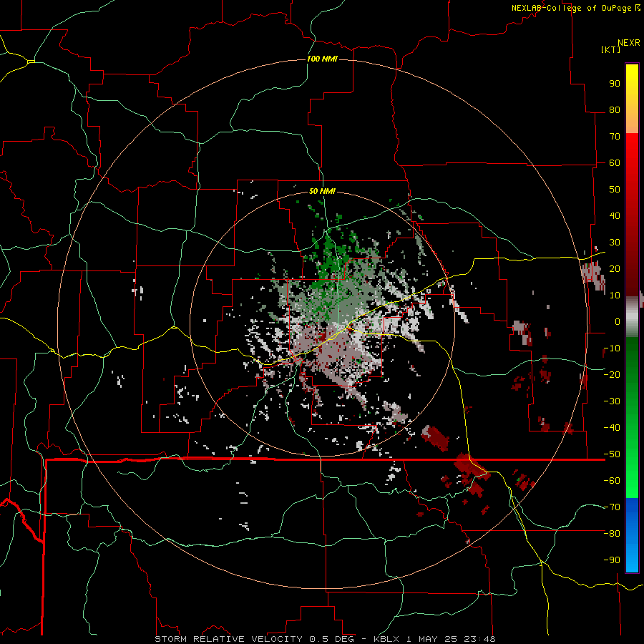The image size is (644, 644).
Task: Click the -20 value on velocity scale
Action: point(612,374)
